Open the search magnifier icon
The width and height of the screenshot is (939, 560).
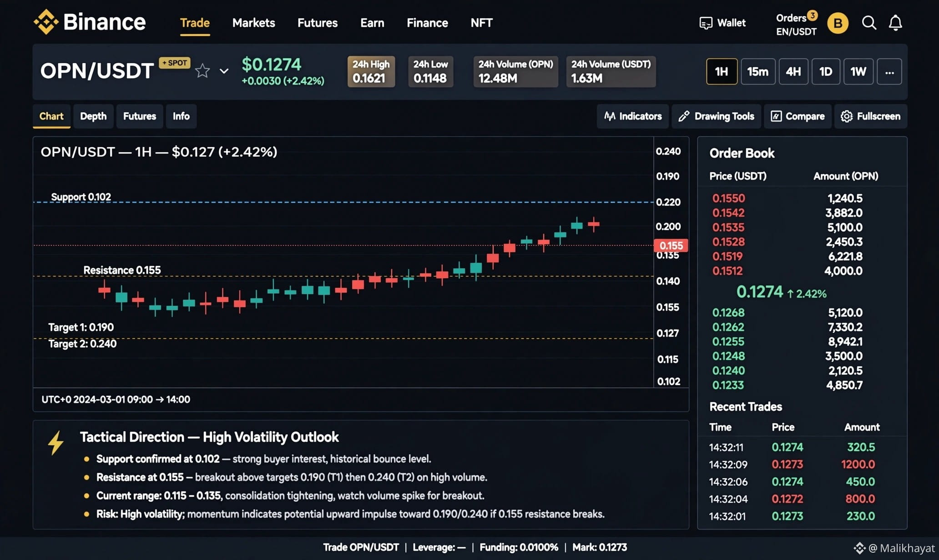point(869,23)
